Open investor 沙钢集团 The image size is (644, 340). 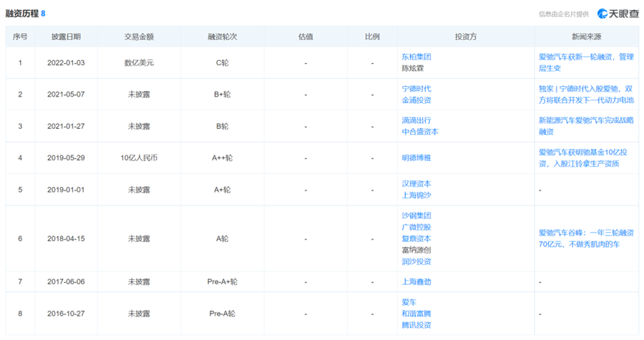pos(416,215)
